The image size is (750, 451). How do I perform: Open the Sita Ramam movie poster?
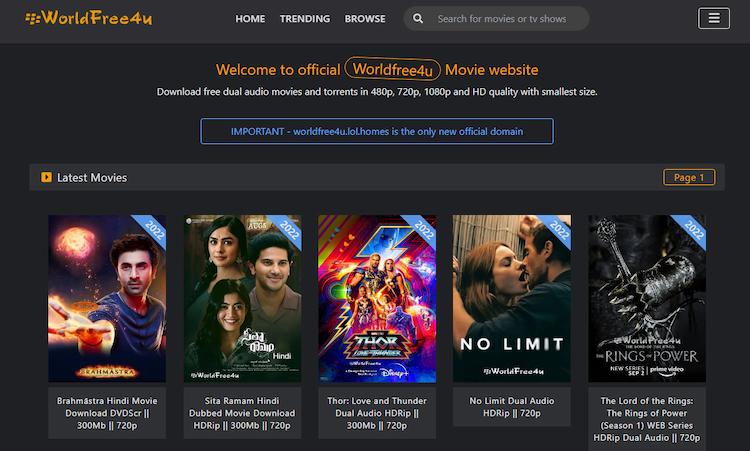point(242,298)
